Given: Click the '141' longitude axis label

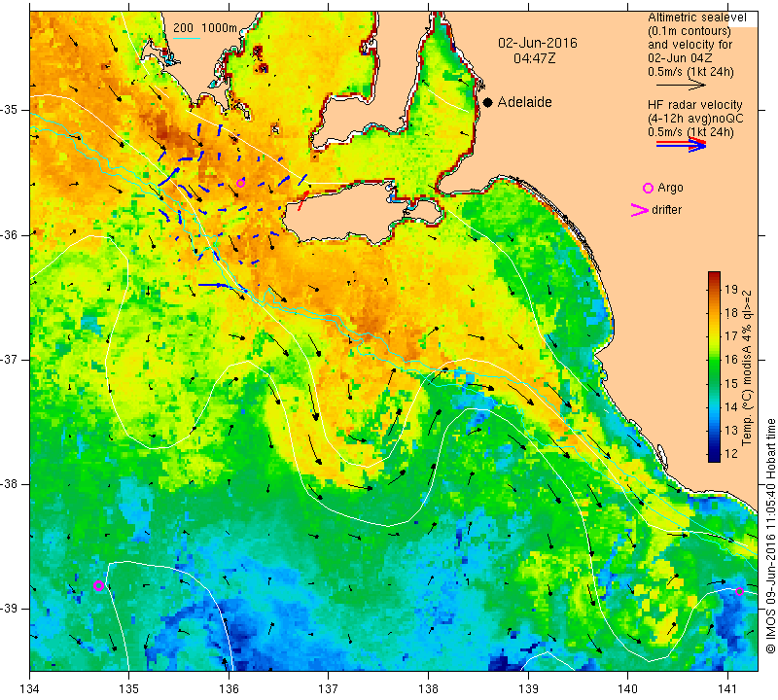Looking at the screenshot, I should pos(727,689).
